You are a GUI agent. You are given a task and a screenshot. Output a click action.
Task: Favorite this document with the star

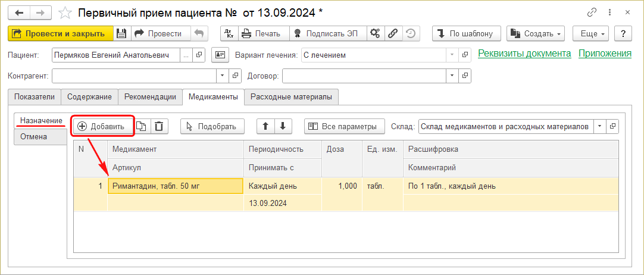click(x=67, y=12)
